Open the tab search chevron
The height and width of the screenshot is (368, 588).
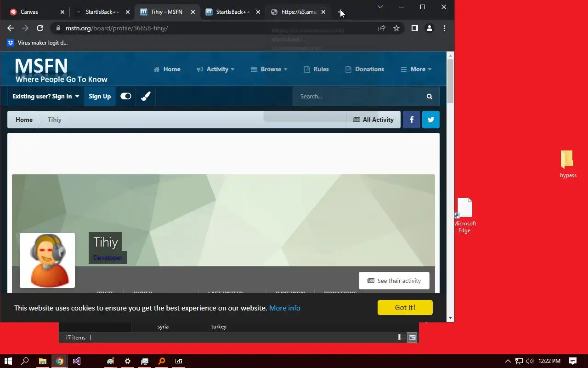(380, 7)
